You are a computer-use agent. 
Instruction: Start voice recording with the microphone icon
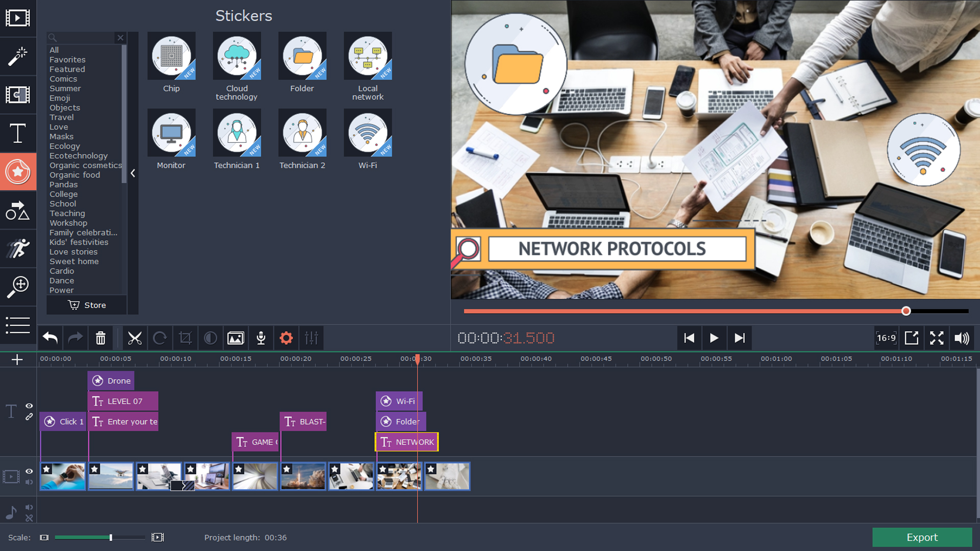(x=261, y=338)
